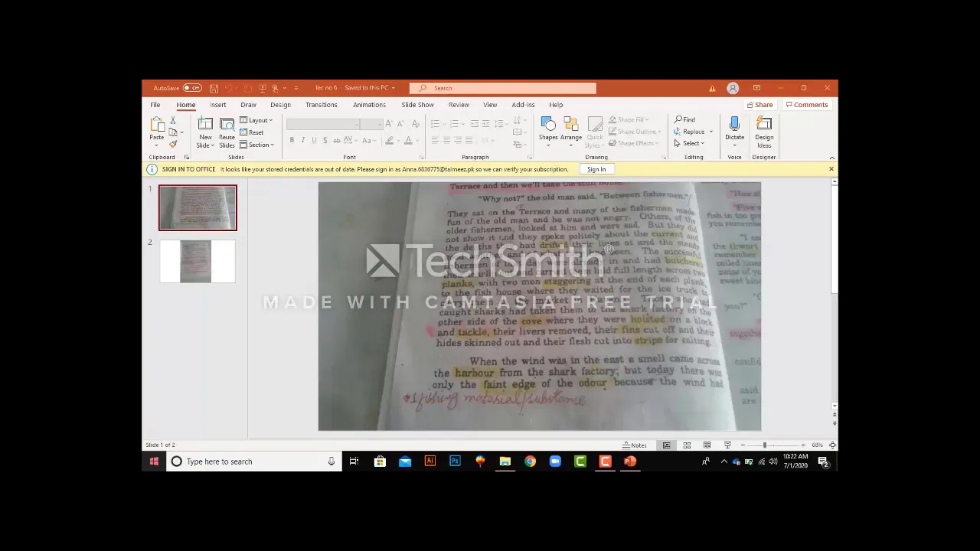Click the Numbering list icon
Screen dimensions: 980x551
454,124
